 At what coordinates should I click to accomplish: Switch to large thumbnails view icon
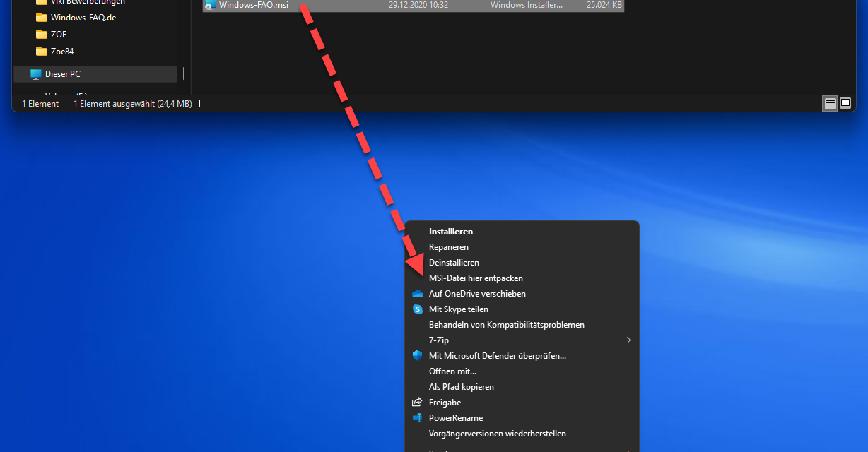845,104
